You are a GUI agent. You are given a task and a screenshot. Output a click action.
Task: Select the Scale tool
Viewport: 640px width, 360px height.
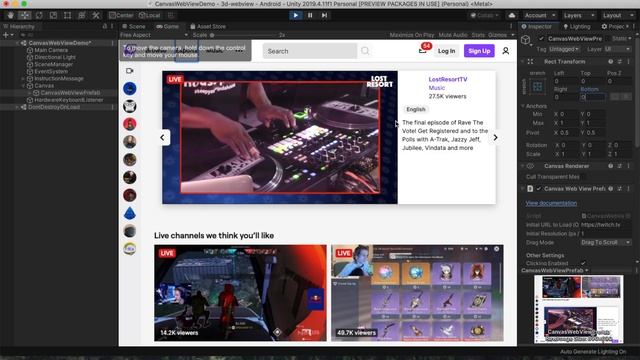click(53, 15)
